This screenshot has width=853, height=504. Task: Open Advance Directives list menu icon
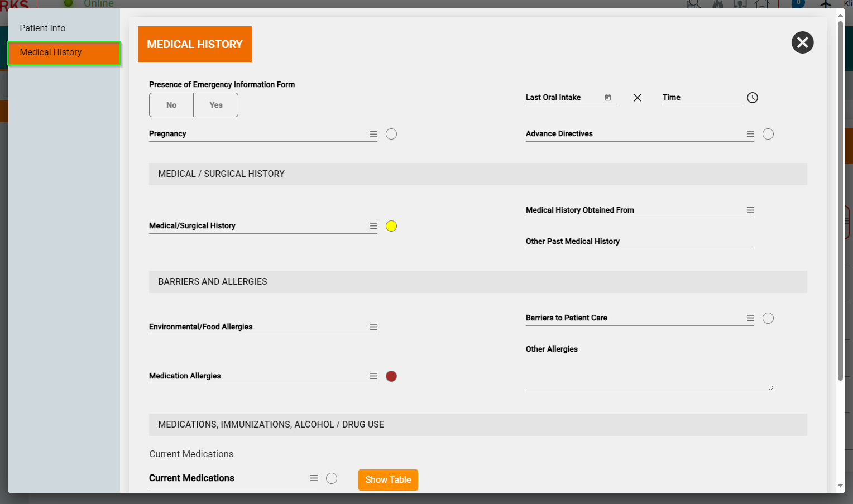(x=750, y=134)
